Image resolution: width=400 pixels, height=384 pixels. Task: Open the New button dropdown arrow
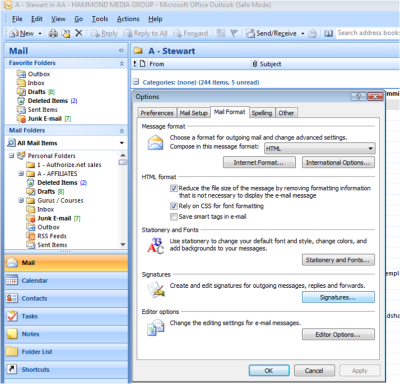pos(40,33)
